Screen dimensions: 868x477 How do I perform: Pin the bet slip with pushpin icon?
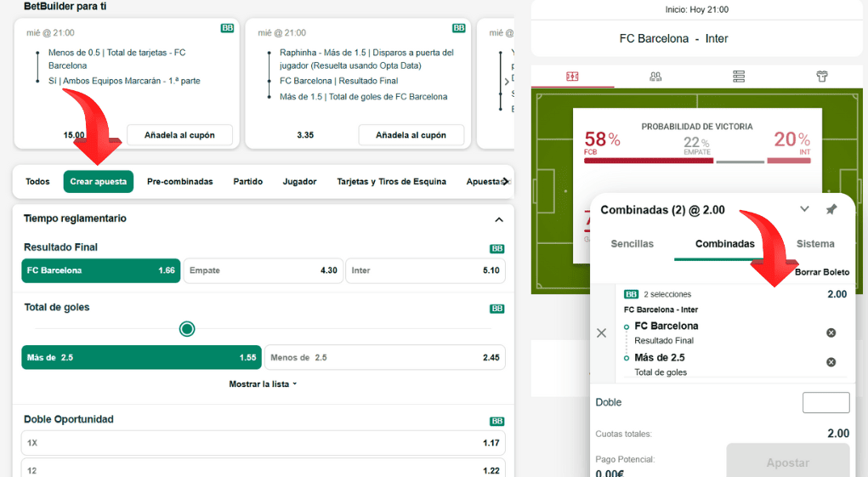pyautogui.click(x=831, y=209)
